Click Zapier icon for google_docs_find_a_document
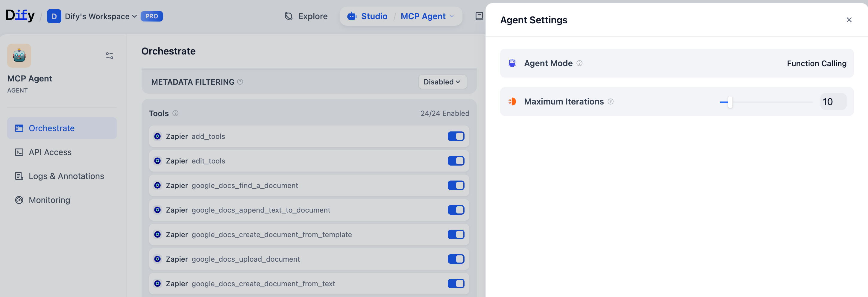Image resolution: width=868 pixels, height=297 pixels. point(157,185)
